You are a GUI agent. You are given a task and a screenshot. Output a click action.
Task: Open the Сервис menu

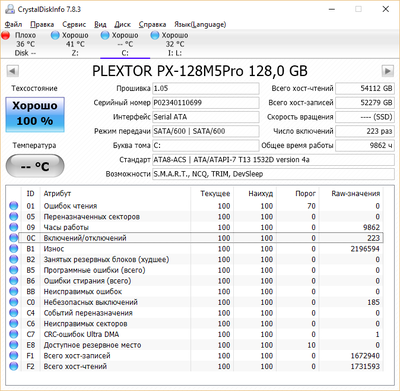[x=74, y=24]
